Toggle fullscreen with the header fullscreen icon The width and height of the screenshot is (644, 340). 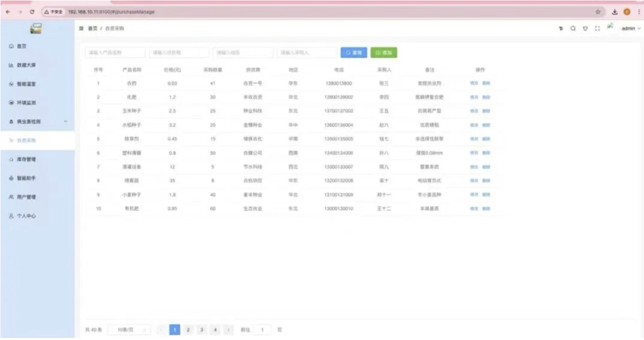pyautogui.click(x=597, y=29)
